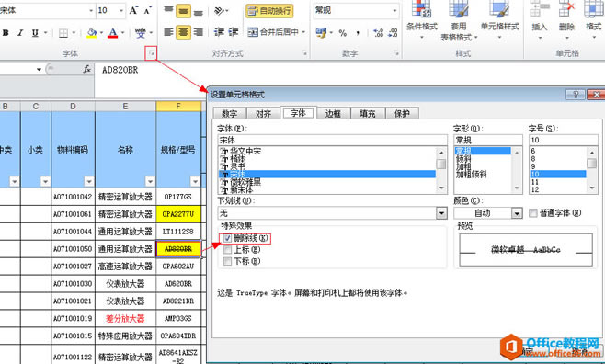Image resolution: width=605 pixels, height=364 pixels.
Task: Uncheck the strikethrough 删除线 checkbox
Action: [x=227, y=238]
